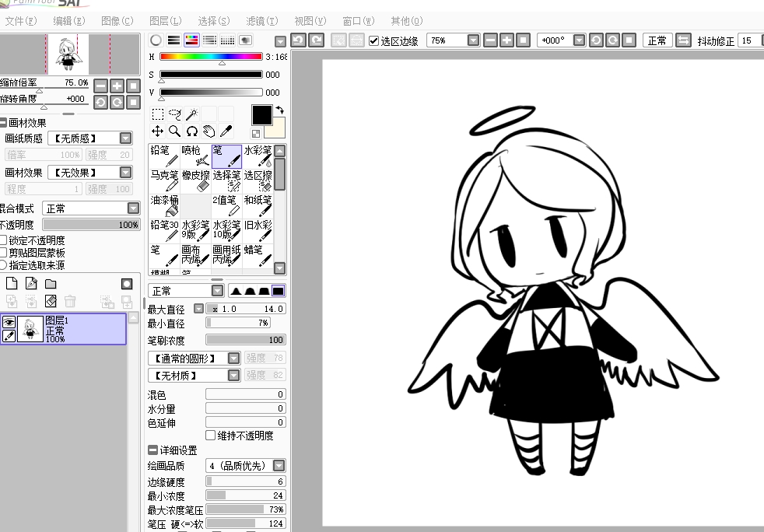Open the 【通常的圆形】 brush shape dropdown

click(x=234, y=359)
